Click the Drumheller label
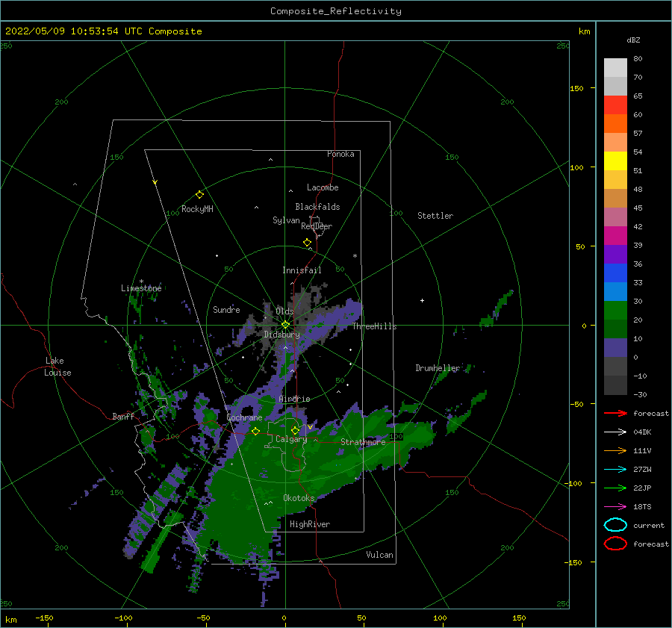672x628 pixels. pyautogui.click(x=438, y=368)
